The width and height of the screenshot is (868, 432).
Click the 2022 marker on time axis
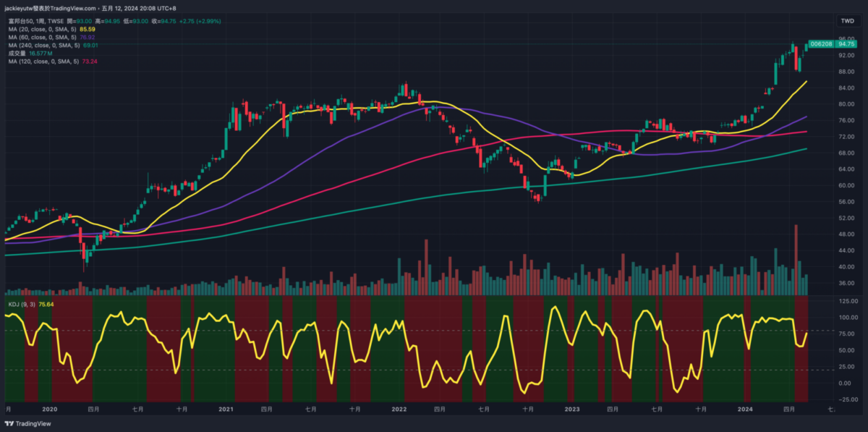399,409
